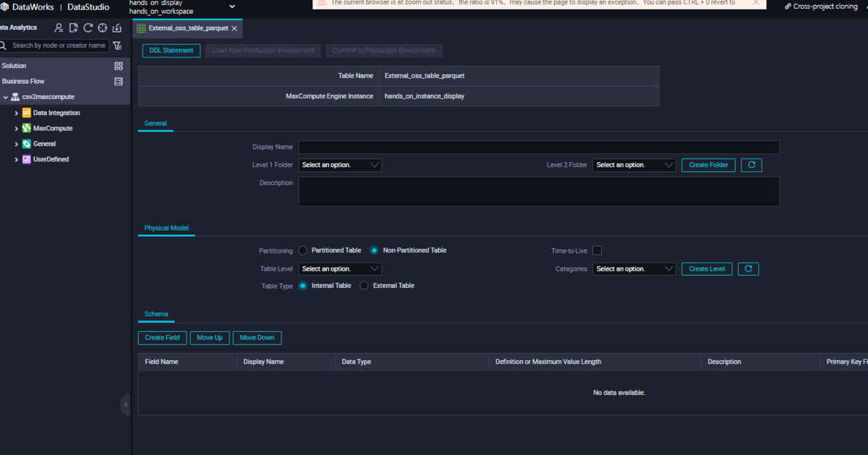Click the hands_on_instance_display value
This screenshot has width=868, height=455.
point(425,96)
